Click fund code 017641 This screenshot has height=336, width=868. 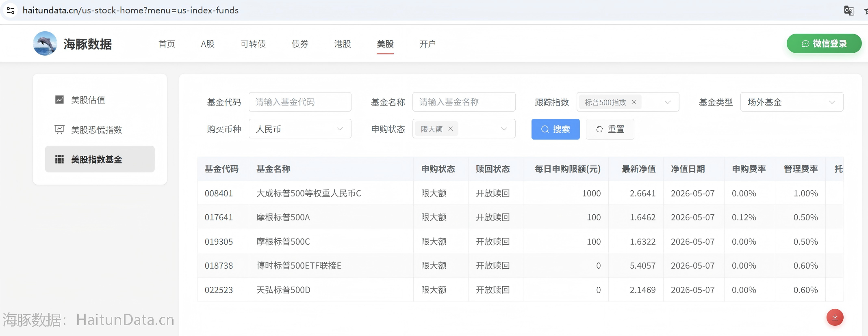point(219,217)
